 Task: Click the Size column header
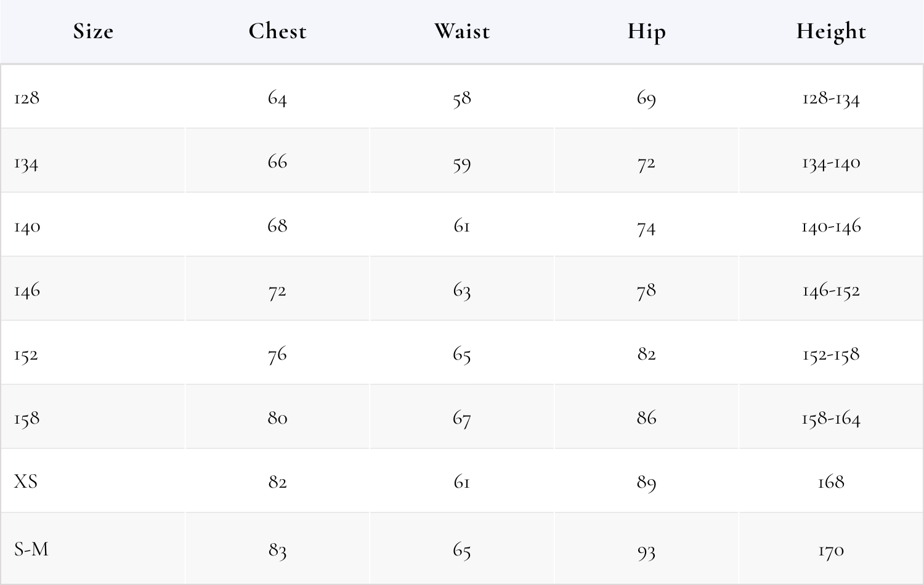[x=93, y=31]
